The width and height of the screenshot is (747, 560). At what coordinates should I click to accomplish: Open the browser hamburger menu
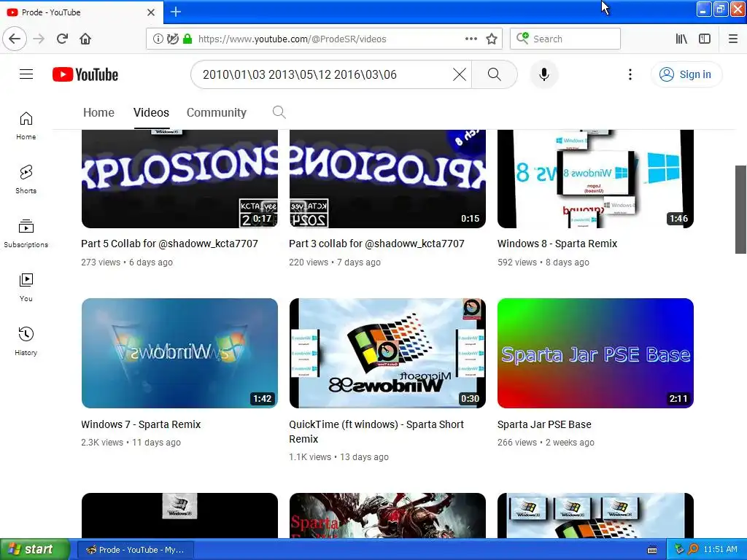point(733,39)
